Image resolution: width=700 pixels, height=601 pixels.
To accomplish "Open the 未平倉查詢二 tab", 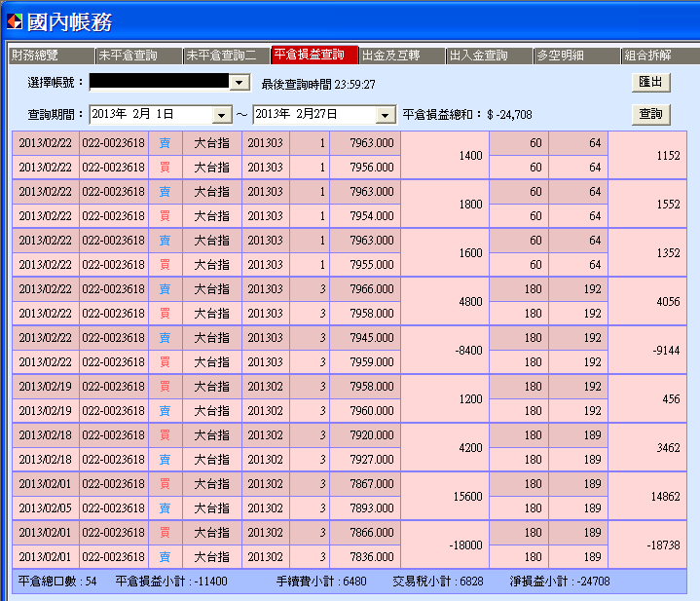I will pyautogui.click(x=227, y=56).
